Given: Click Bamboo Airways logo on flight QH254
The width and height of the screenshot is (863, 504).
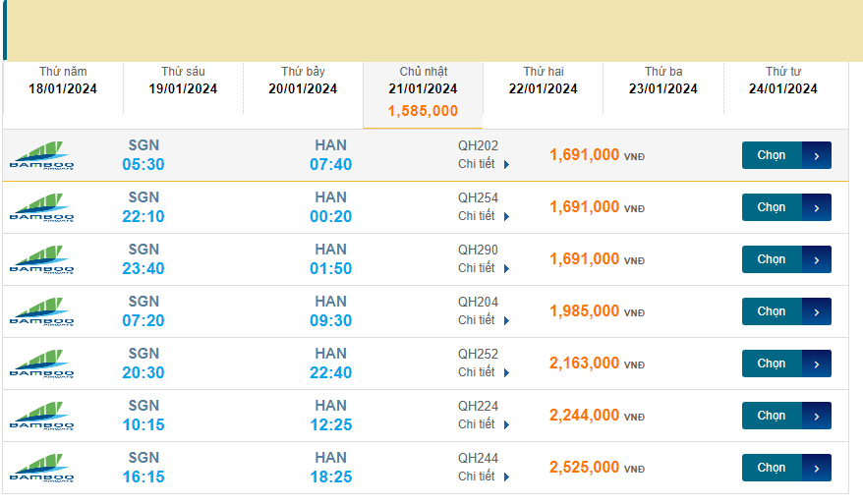Looking at the screenshot, I should coord(41,207).
